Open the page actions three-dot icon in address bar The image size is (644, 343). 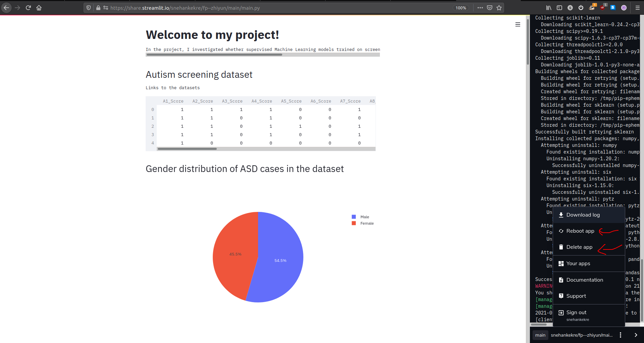click(x=480, y=8)
